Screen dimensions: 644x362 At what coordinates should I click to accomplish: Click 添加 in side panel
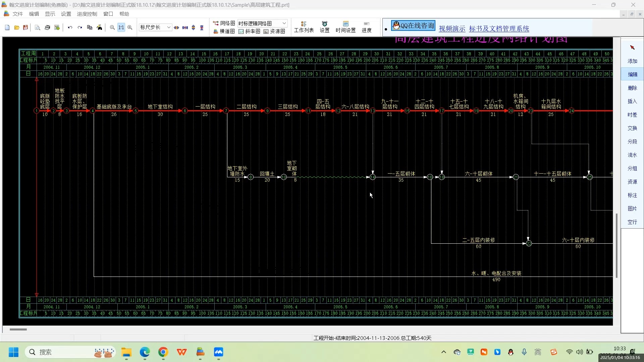pyautogui.click(x=632, y=61)
